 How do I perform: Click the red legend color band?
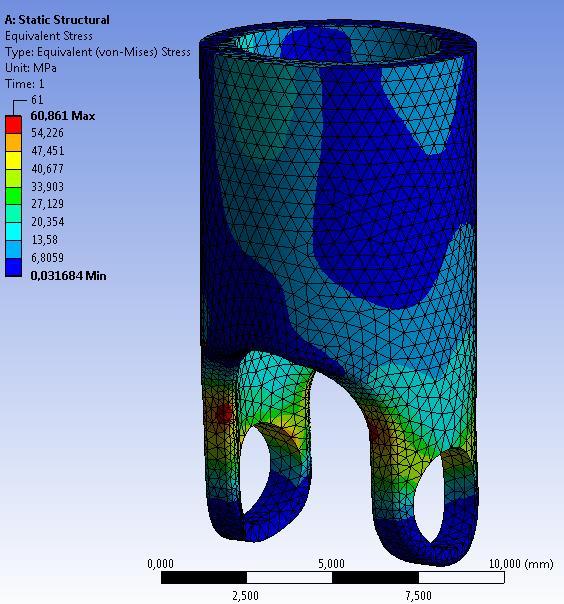pyautogui.click(x=13, y=124)
